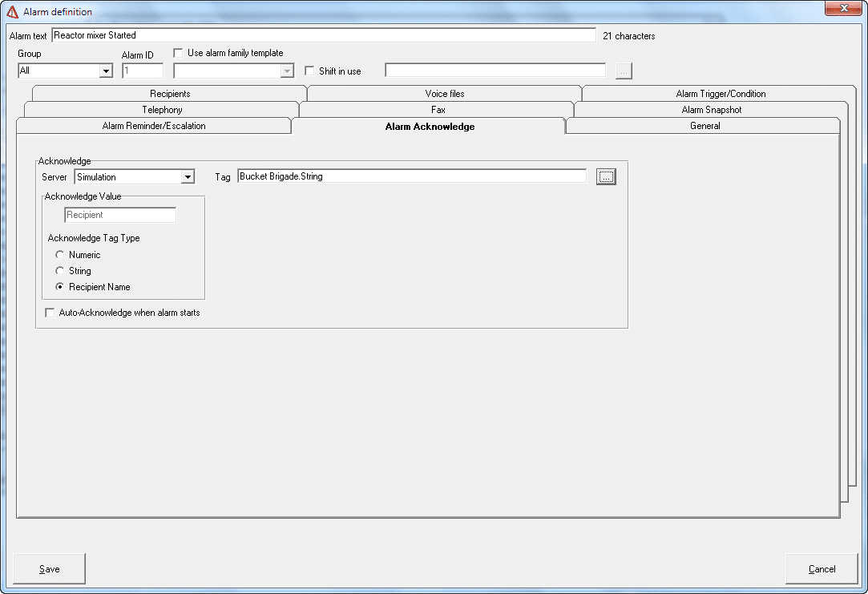
Task: Select the Numeric tag type radio button
Action: 60,255
